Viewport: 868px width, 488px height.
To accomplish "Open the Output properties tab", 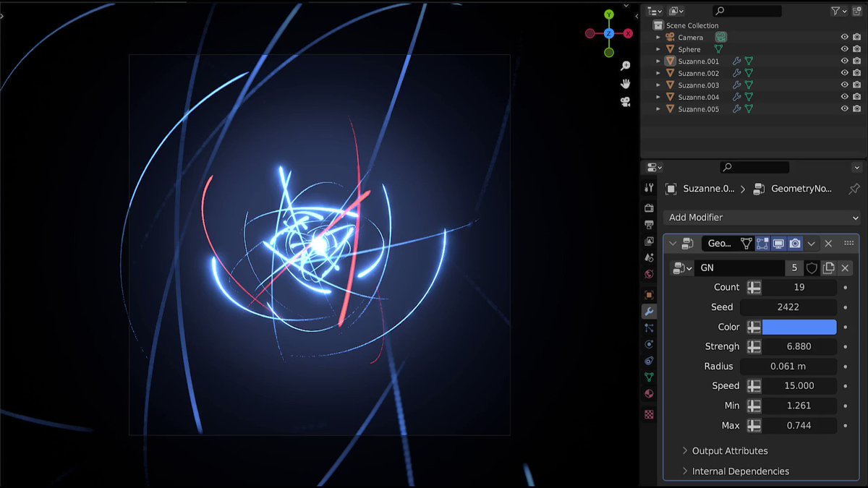I will tap(649, 224).
